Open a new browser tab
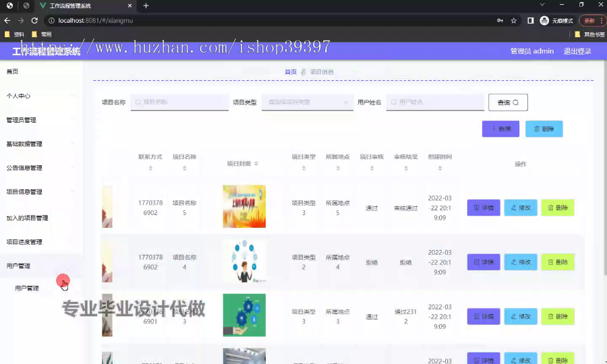Viewport: 607px width, 364px height. click(x=146, y=5)
